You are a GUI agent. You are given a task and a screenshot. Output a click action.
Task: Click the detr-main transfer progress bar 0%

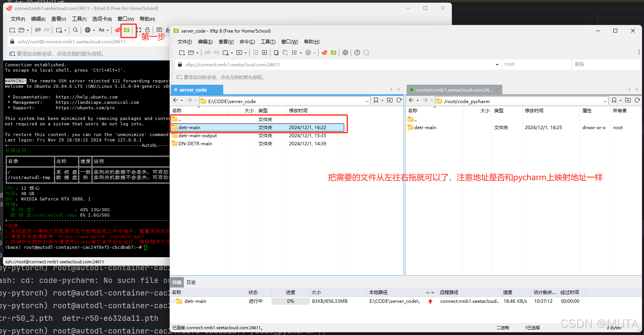pos(290,301)
